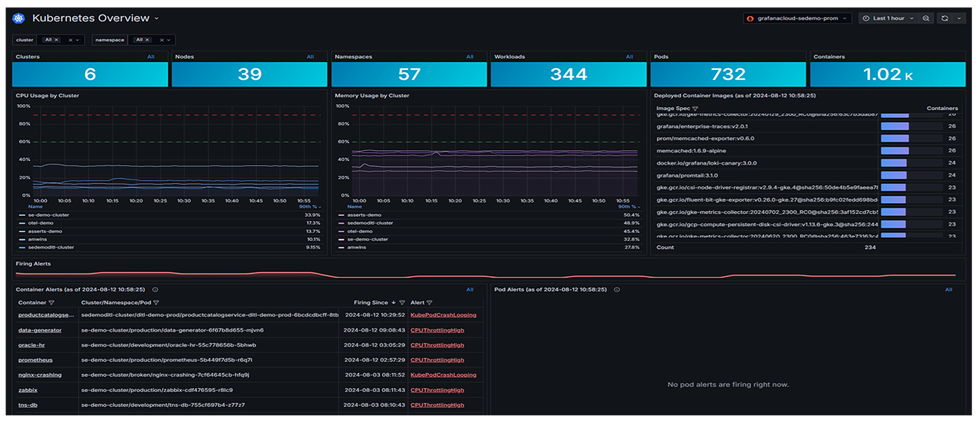The image size is (980, 424).
Task: Click the Container Alerts info icon
Action: (x=155, y=290)
